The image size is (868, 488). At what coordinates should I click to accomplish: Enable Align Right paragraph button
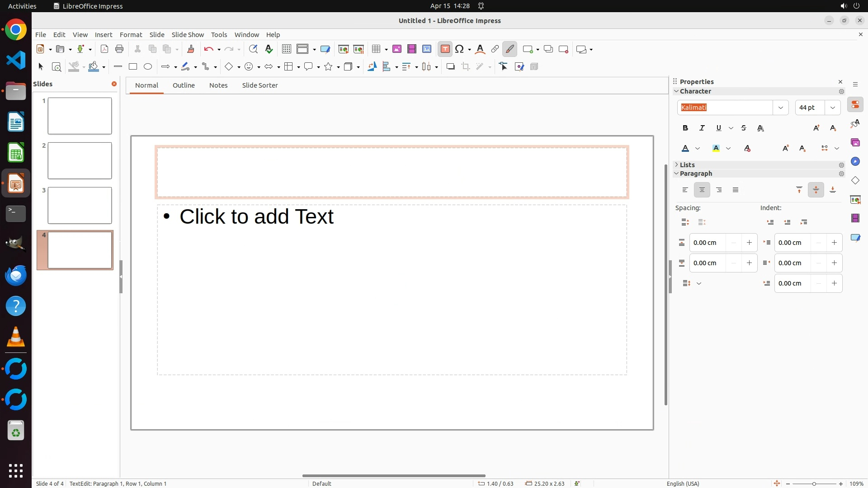pos(719,190)
